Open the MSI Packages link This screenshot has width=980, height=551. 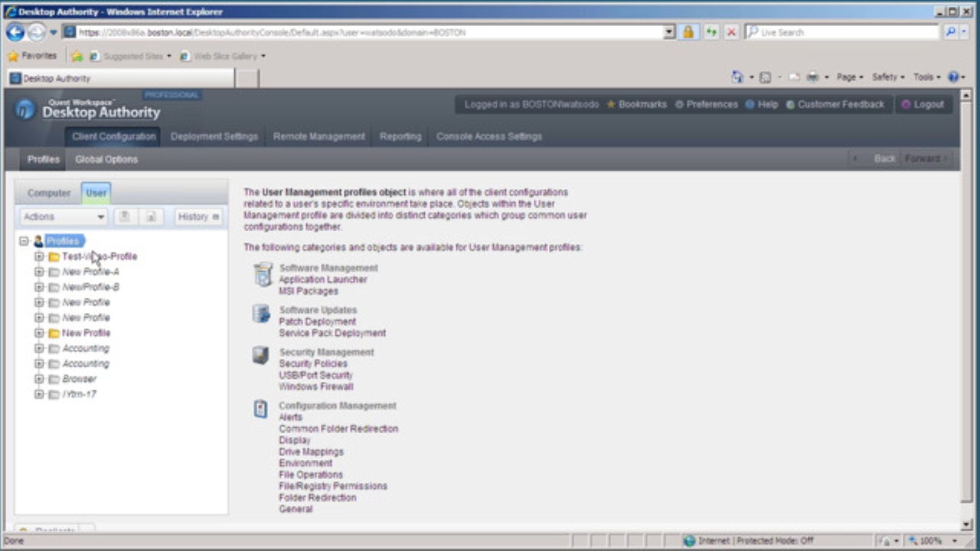308,292
